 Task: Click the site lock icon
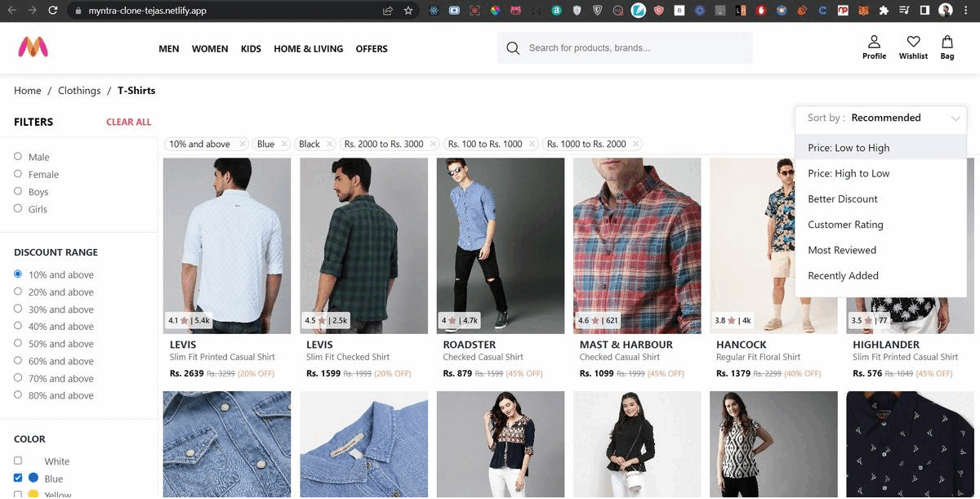pyautogui.click(x=78, y=11)
